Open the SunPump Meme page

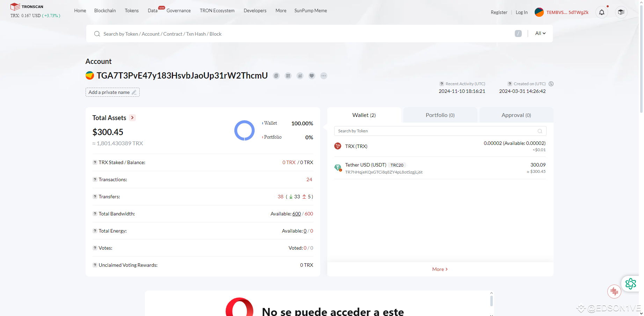click(311, 10)
